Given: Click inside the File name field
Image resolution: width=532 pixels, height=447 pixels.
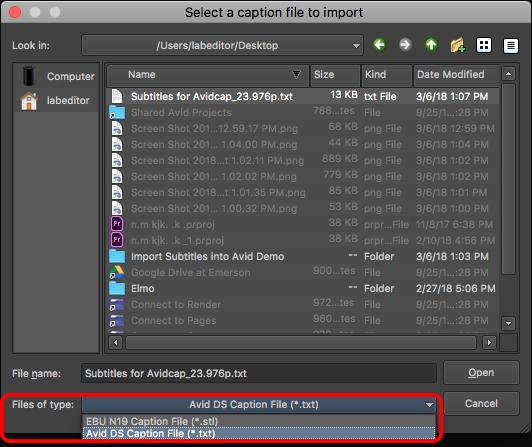Looking at the screenshot, I should [259, 373].
